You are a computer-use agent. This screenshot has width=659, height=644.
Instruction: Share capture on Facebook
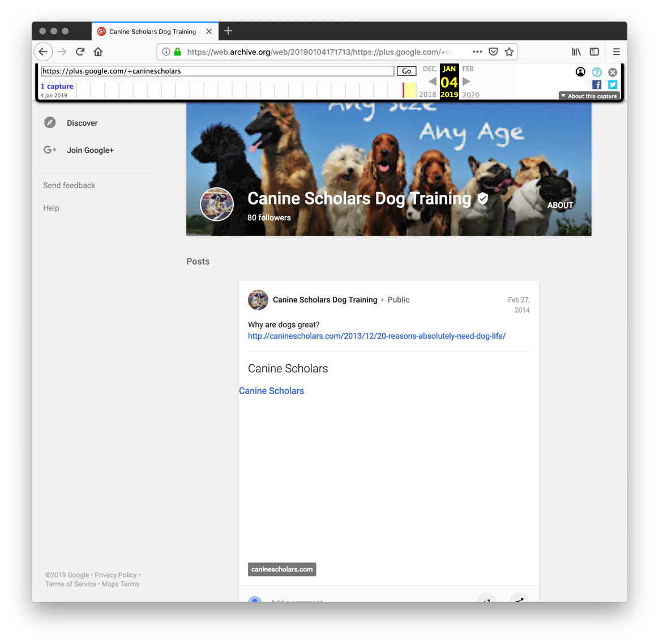tap(596, 84)
